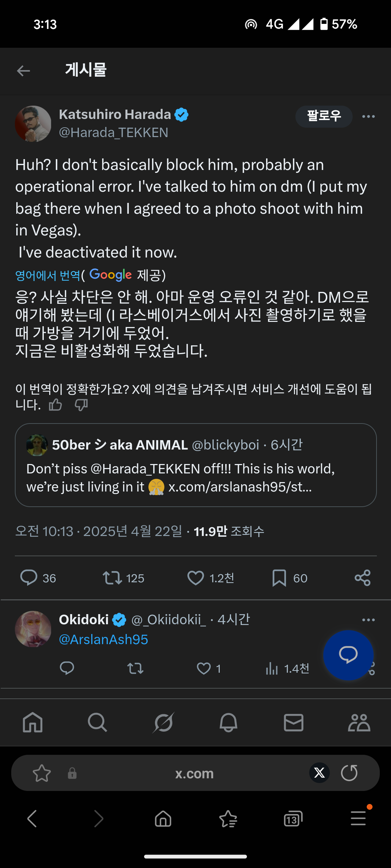Image resolution: width=391 pixels, height=868 pixels.
Task: Open the Messages envelope tab
Action: 294,723
